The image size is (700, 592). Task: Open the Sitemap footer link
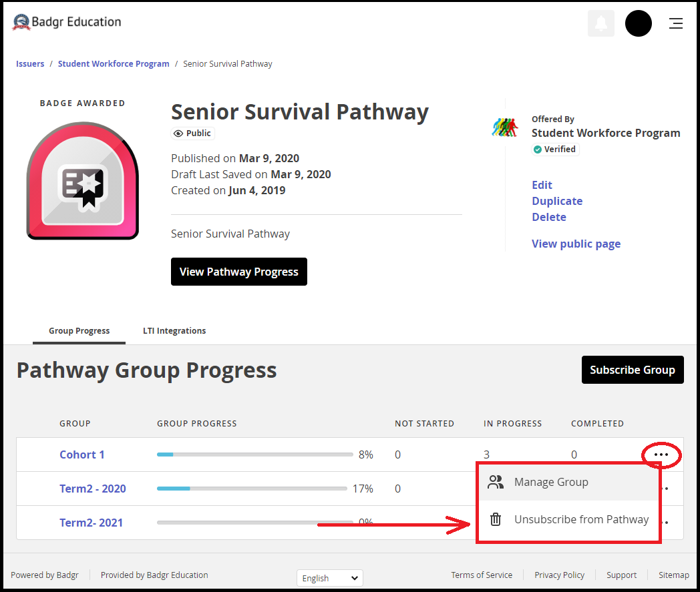pyautogui.click(x=674, y=575)
